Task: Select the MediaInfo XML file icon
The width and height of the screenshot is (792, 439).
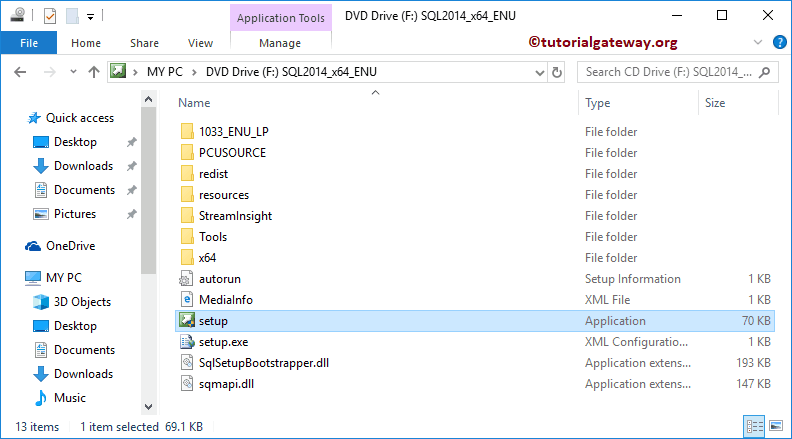Action: pyautogui.click(x=187, y=300)
